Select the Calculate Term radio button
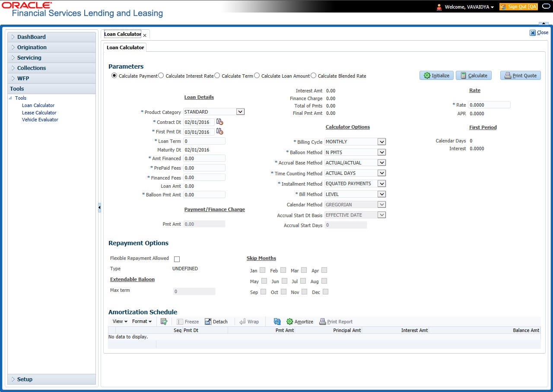This screenshot has height=392, width=553. click(217, 76)
